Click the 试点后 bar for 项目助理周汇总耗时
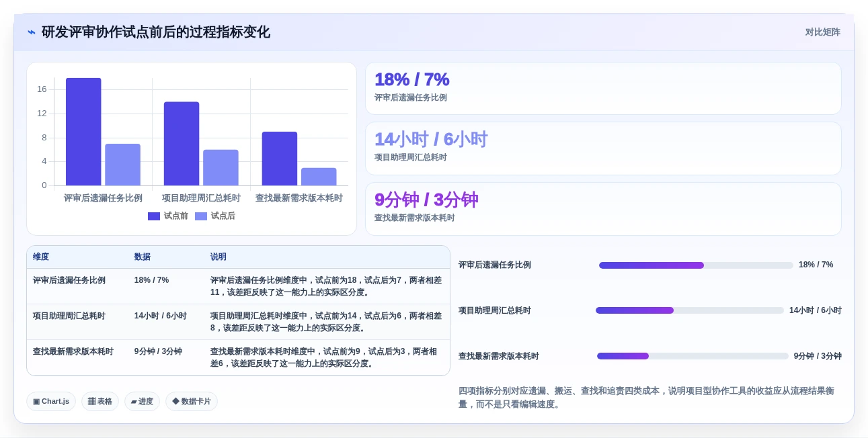 point(221,167)
